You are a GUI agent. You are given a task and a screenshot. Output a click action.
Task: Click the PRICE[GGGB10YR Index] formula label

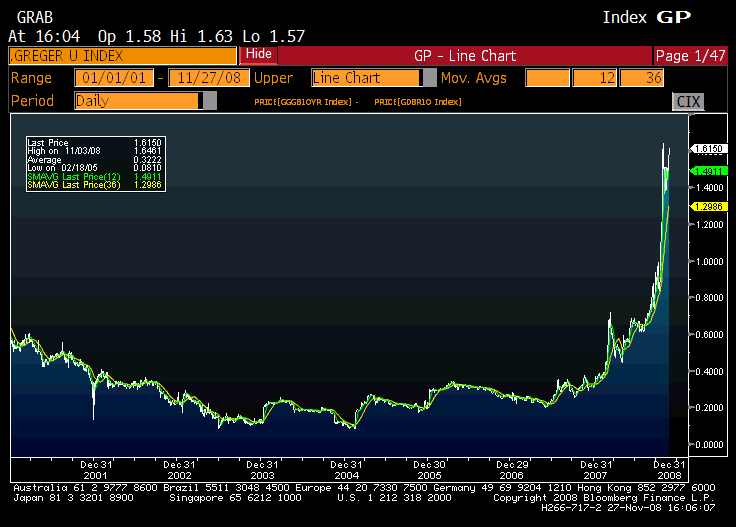coord(309,103)
